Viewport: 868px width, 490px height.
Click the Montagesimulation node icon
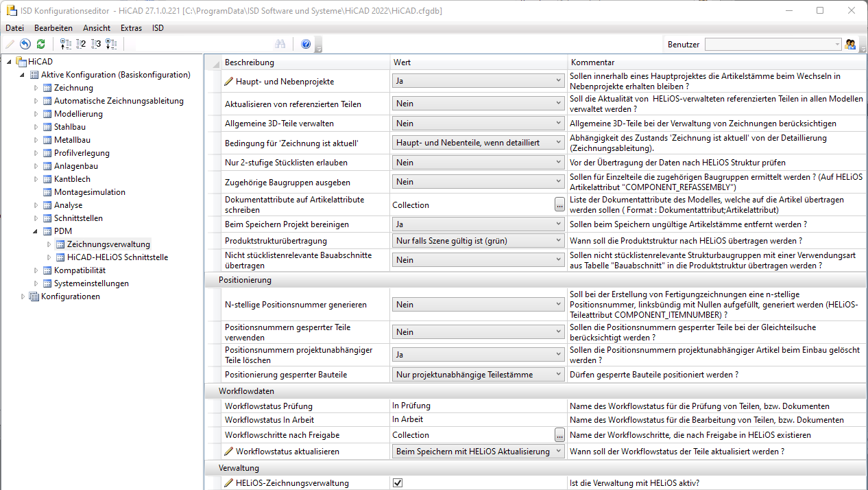point(47,192)
